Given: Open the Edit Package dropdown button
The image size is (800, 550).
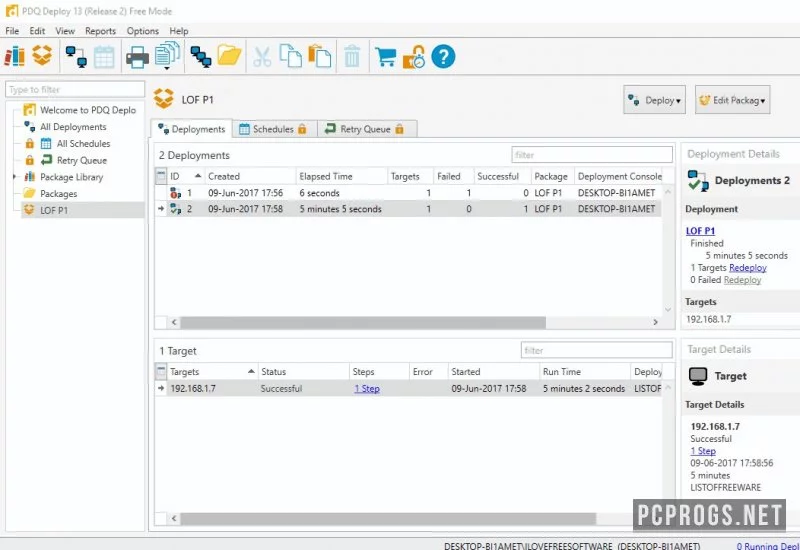Looking at the screenshot, I should pos(732,100).
